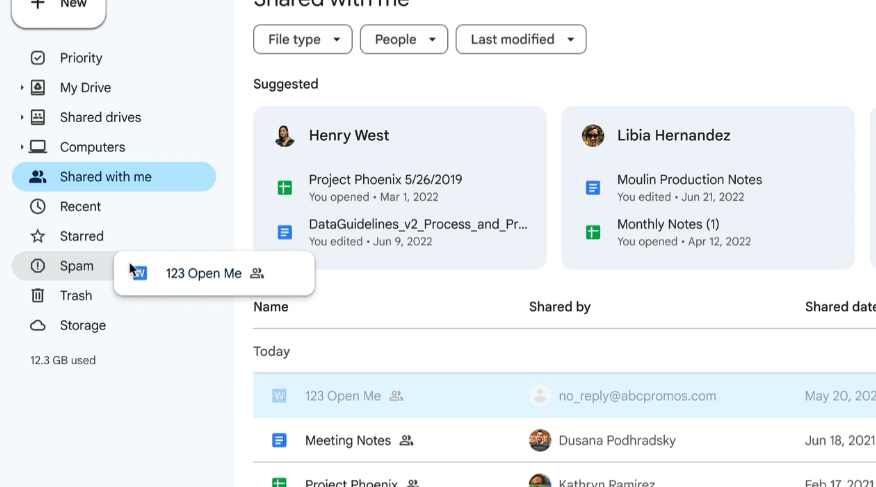Click the New button
The width and height of the screenshot is (876, 487).
click(58, 8)
